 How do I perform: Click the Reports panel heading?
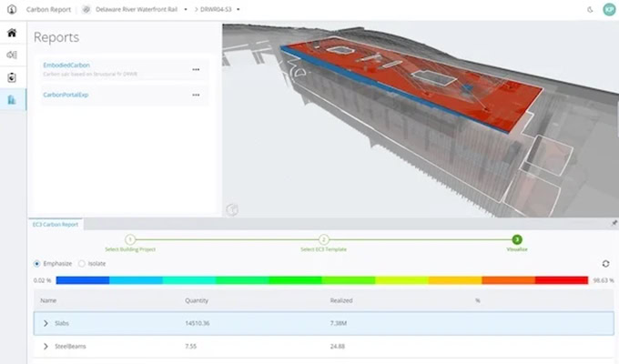56,37
